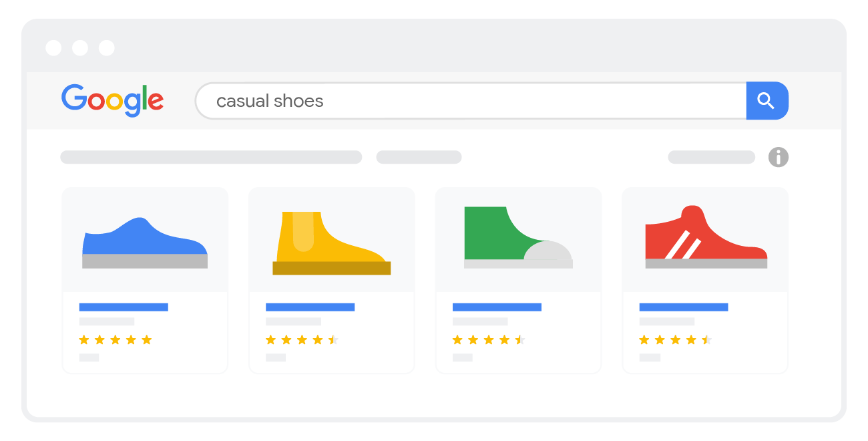868x441 pixels.
Task: Click the Google logo
Action: [112, 101]
